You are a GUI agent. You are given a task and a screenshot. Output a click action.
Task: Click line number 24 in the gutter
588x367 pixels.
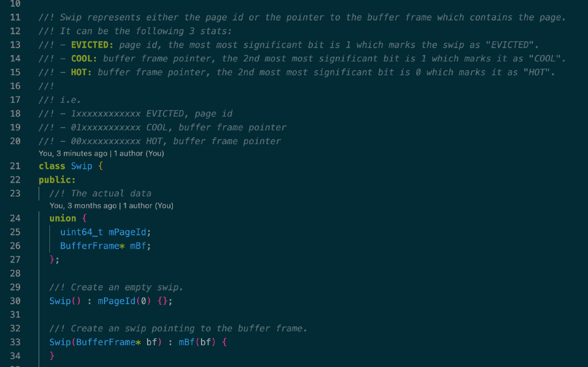pos(16,218)
